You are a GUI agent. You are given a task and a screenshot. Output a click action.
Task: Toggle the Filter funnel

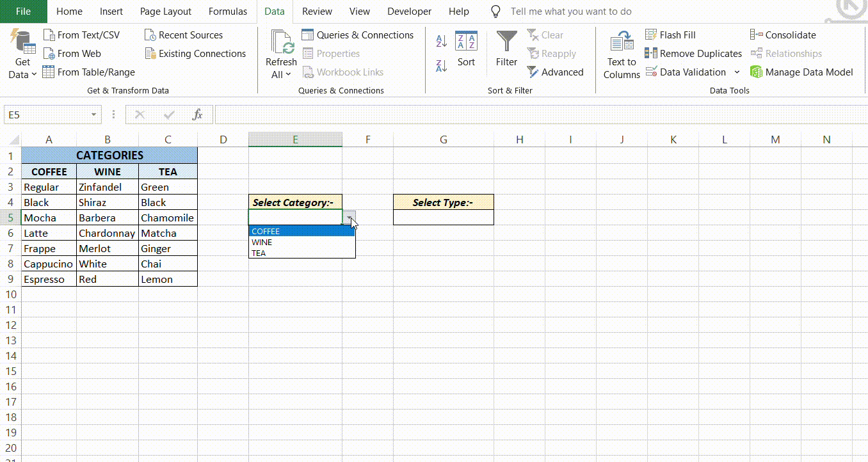coord(506,49)
